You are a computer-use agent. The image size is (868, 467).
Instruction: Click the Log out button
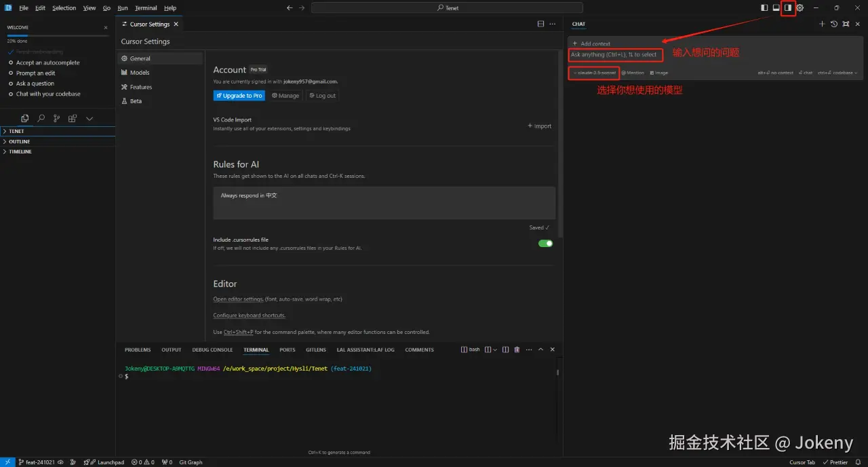pyautogui.click(x=322, y=96)
